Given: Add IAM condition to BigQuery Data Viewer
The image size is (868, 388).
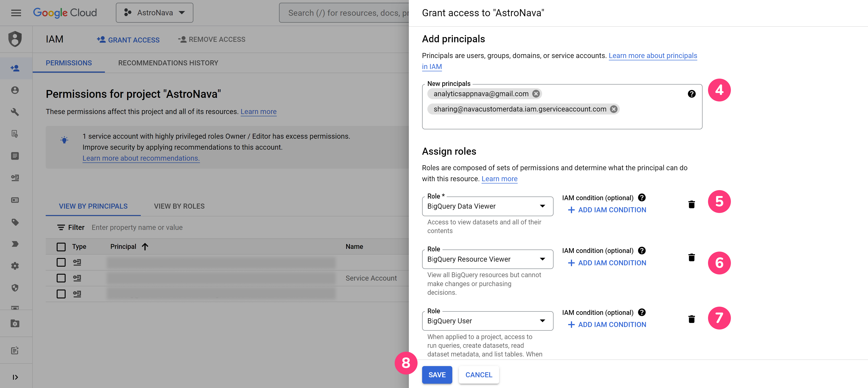Looking at the screenshot, I should coord(607,210).
